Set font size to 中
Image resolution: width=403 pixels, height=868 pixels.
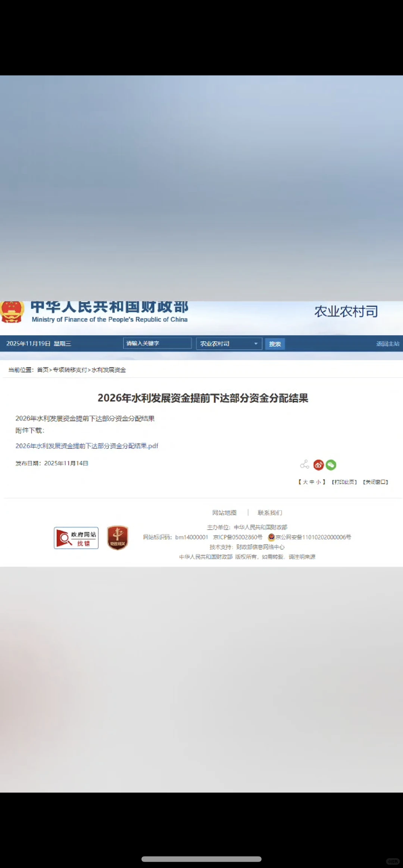pyautogui.click(x=312, y=482)
